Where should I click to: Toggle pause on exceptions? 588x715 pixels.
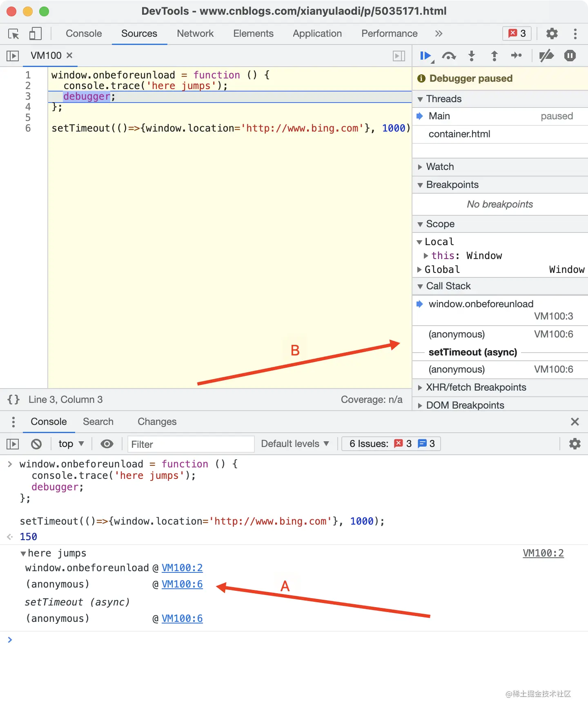[x=570, y=56]
